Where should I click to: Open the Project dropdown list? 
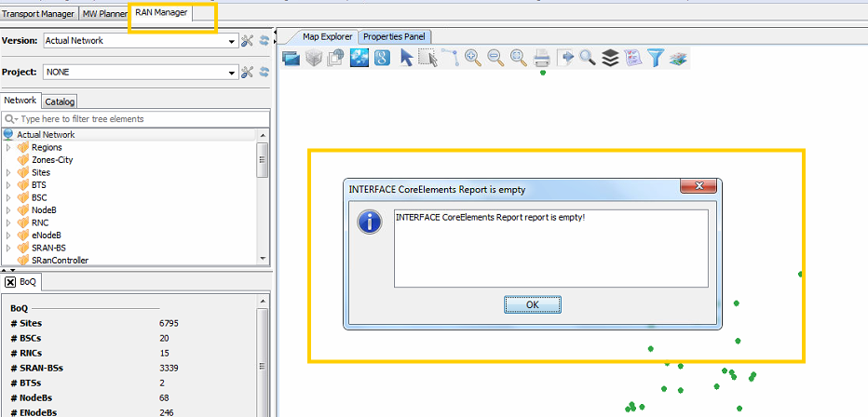(x=232, y=72)
